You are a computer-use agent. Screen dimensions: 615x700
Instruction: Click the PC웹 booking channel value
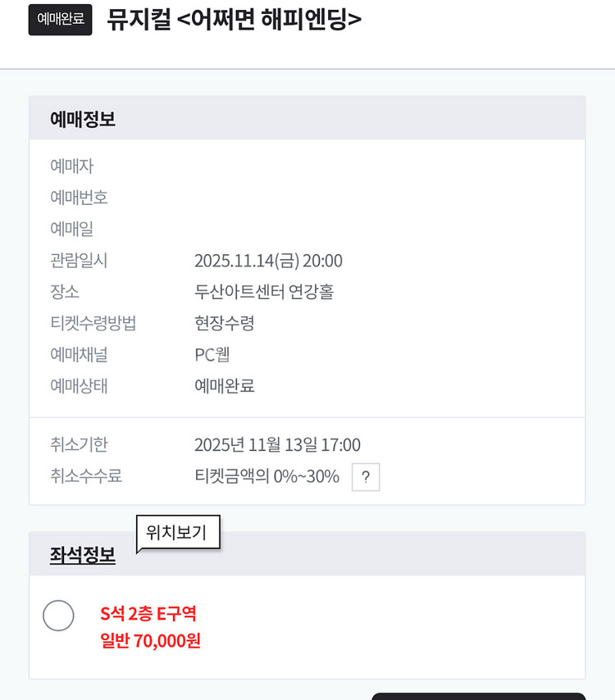tap(212, 354)
